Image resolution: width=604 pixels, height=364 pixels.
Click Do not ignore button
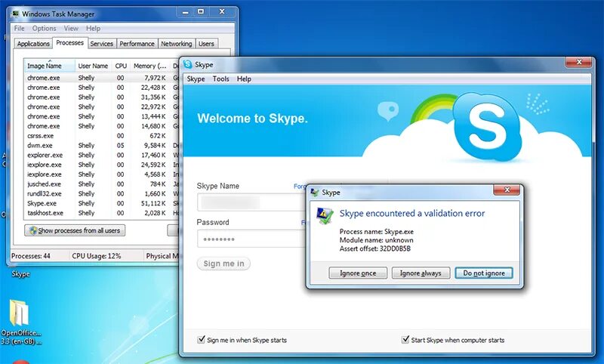pyautogui.click(x=484, y=273)
